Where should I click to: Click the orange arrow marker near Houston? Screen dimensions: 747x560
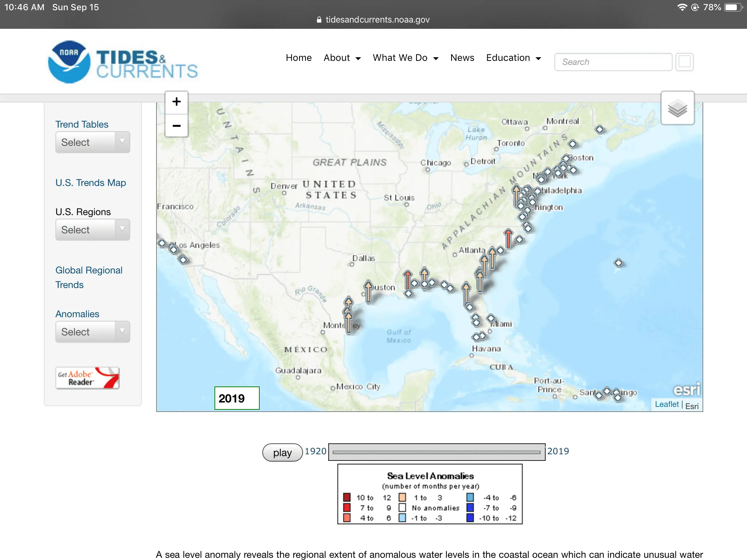pos(368,291)
